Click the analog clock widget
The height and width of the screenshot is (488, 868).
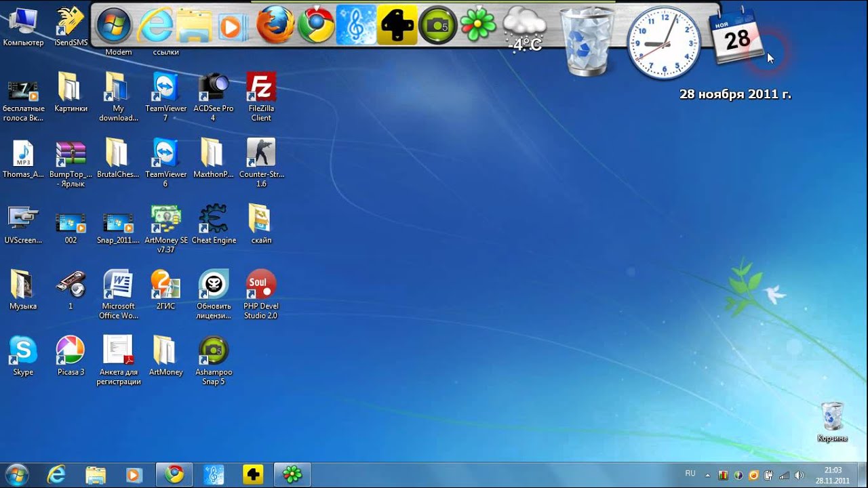[663, 43]
